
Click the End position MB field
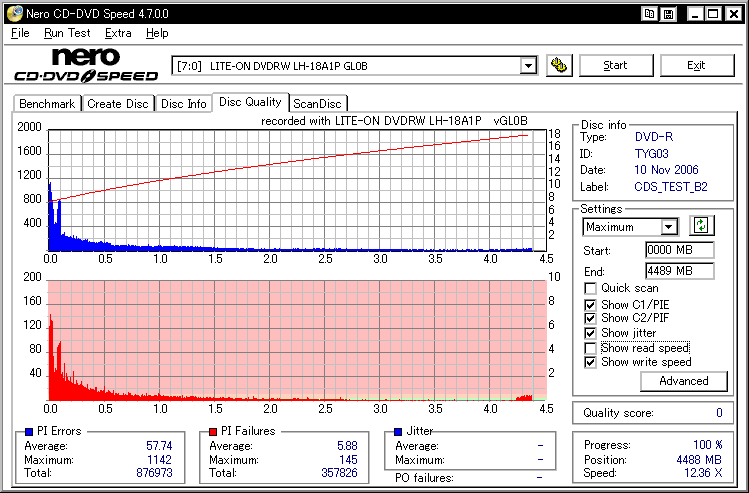679,271
